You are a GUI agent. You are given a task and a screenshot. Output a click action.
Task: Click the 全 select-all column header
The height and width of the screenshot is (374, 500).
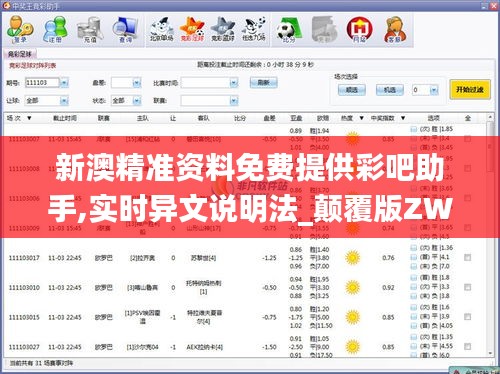tap(468, 118)
